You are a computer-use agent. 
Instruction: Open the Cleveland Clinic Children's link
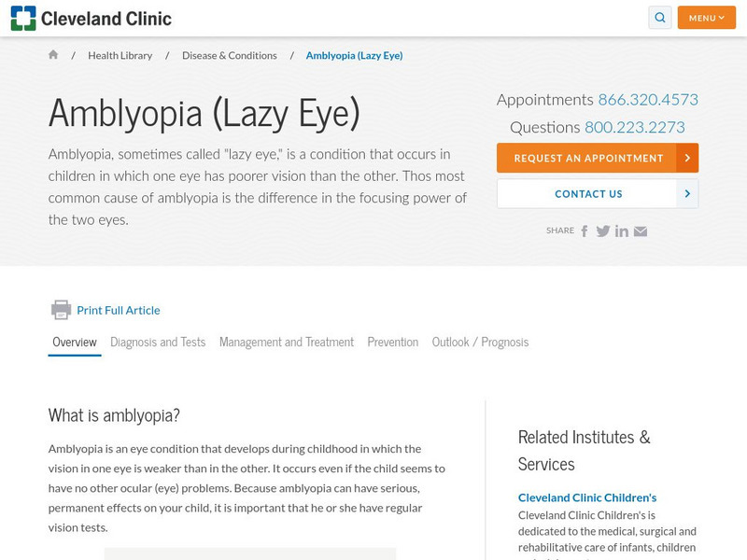tap(587, 497)
